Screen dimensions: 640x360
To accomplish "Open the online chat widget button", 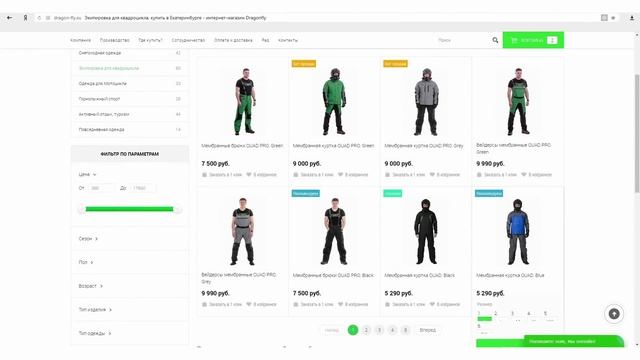I will coord(574,341).
